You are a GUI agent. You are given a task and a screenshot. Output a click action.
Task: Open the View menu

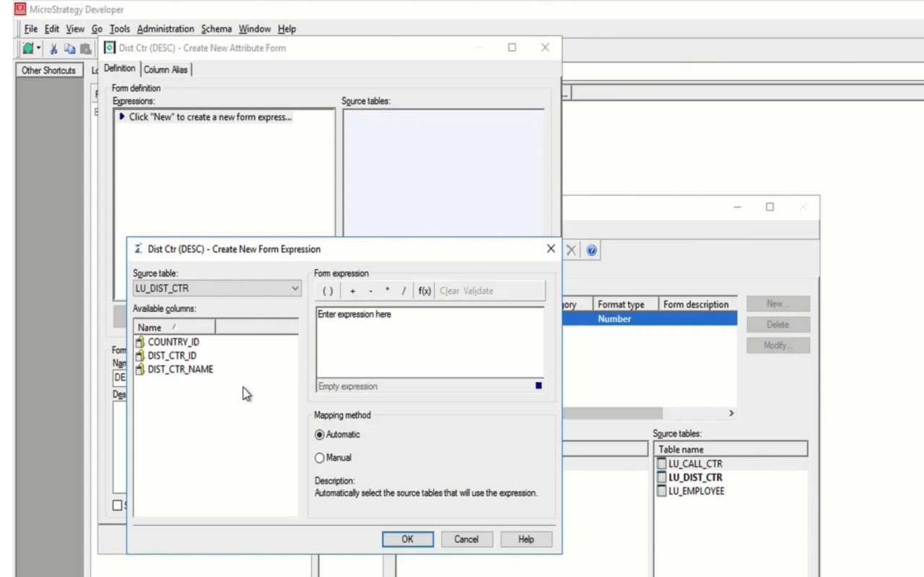click(x=75, y=29)
